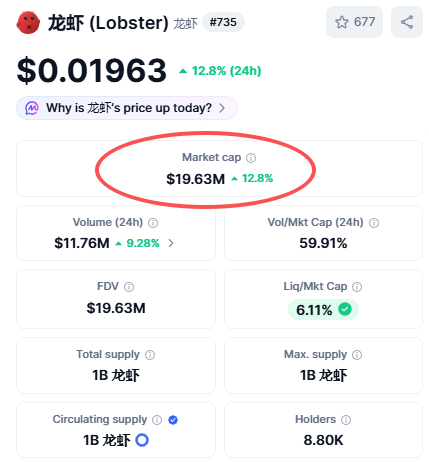Click the circulating supply progress ring
The height and width of the screenshot is (465, 429).
tap(142, 440)
